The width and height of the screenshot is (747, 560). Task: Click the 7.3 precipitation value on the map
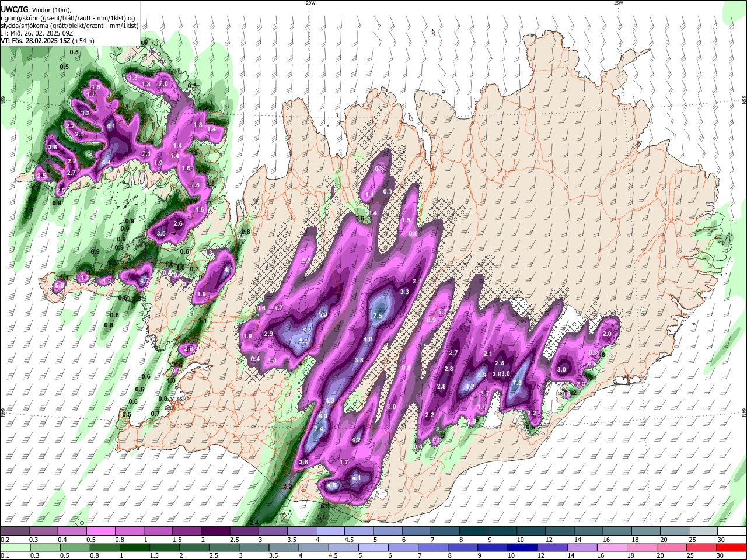[516, 383]
